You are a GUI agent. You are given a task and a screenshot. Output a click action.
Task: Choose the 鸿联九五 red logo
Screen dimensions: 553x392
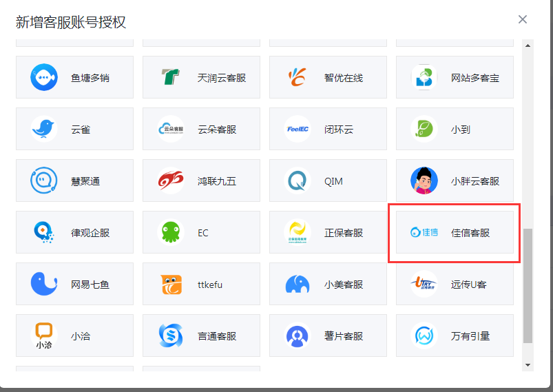(x=170, y=180)
